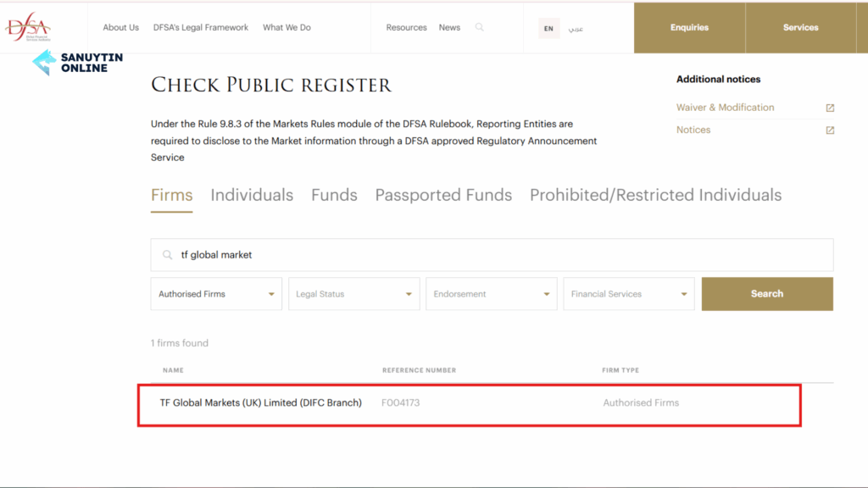Click the NAME column header
Screen dimensions: 868x488
[x=173, y=370]
